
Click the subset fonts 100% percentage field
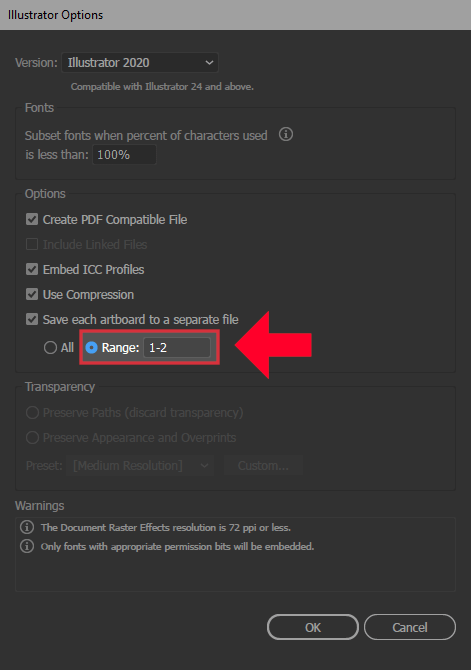click(124, 155)
